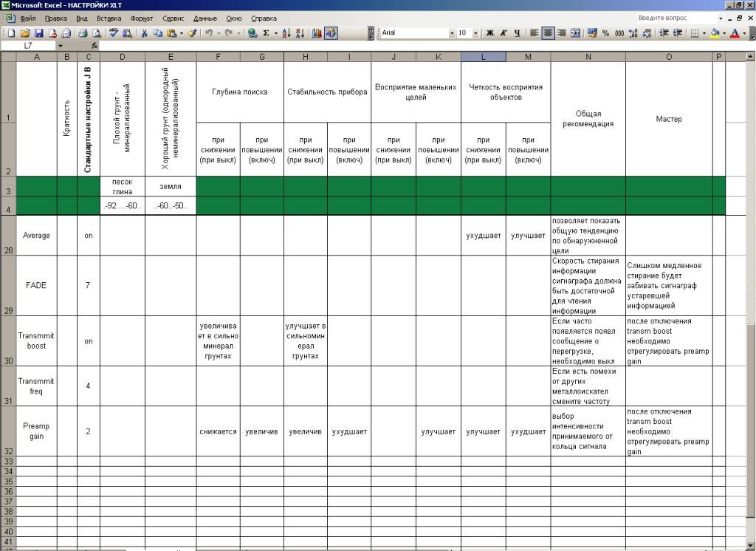Image resolution: width=756 pixels, height=551 pixels.
Task: Click the Print icon in the toolbar
Action: pyautogui.click(x=83, y=33)
